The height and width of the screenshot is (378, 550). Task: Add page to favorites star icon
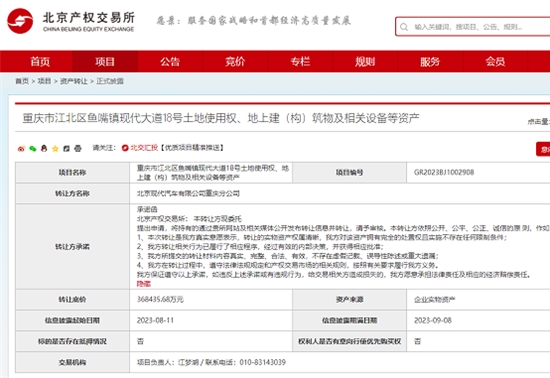(55, 149)
